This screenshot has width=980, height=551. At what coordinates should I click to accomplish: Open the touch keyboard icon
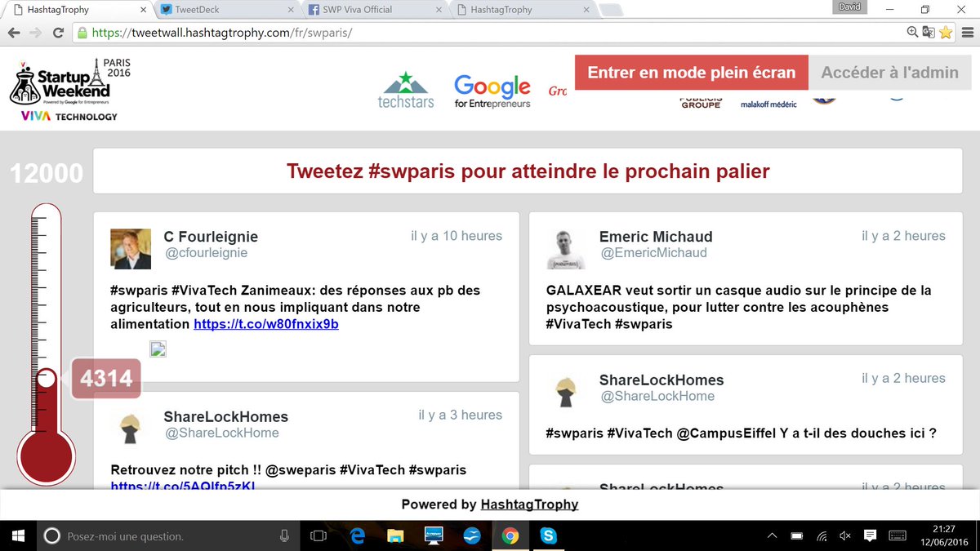897,536
